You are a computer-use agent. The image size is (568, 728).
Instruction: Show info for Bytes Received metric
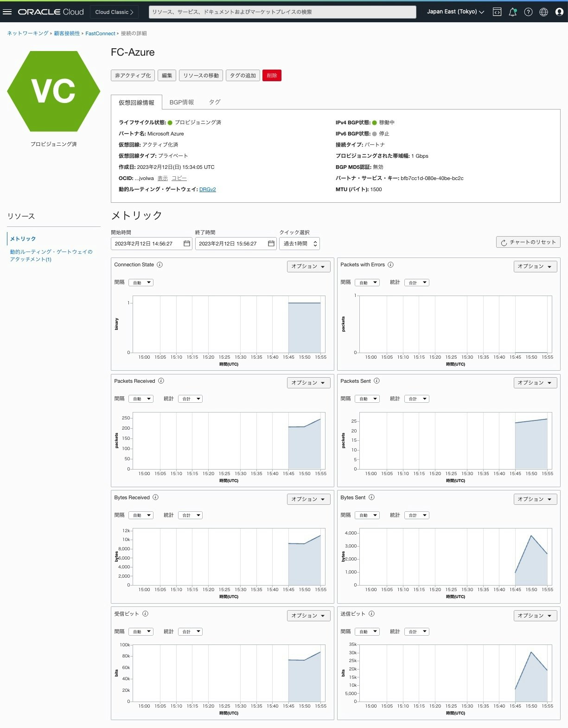[155, 497]
